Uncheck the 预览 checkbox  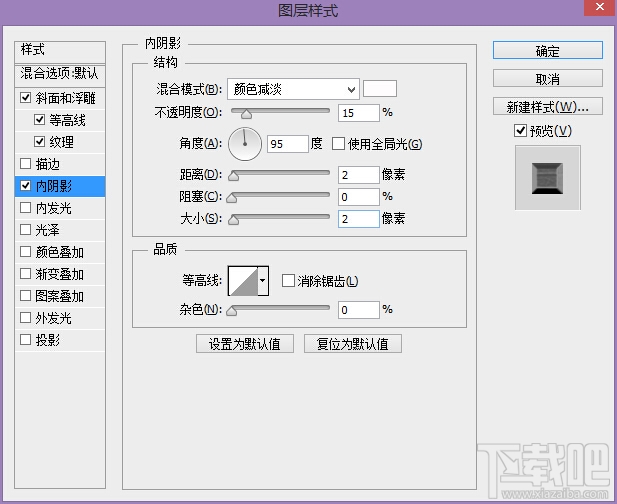[521, 130]
